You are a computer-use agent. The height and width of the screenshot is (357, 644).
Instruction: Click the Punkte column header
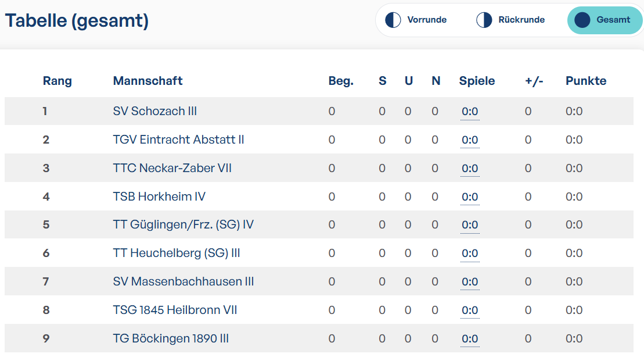pos(586,81)
